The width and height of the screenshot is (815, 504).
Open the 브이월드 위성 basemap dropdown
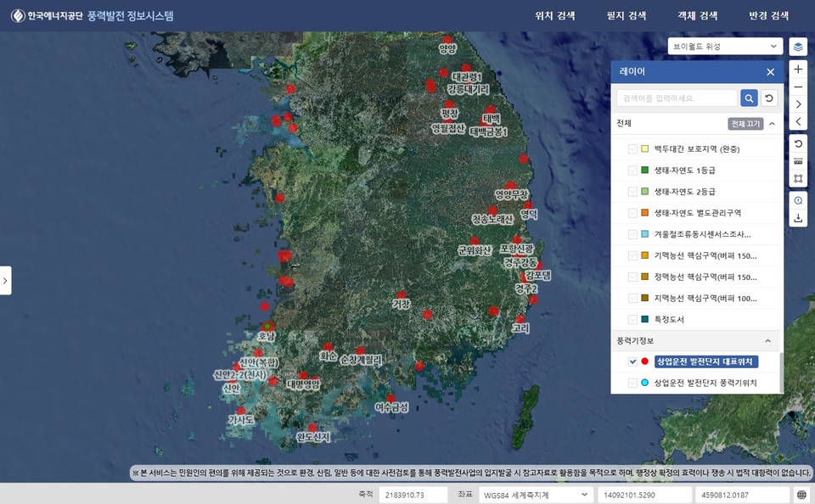(725, 47)
